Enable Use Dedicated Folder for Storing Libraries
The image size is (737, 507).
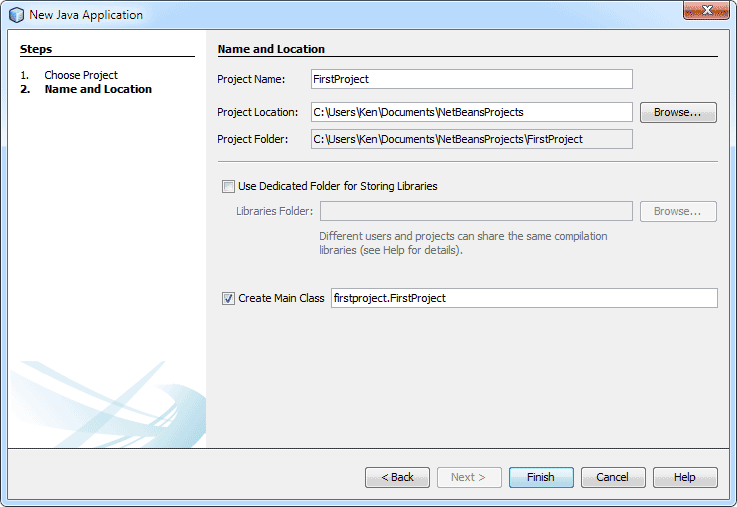tap(228, 187)
